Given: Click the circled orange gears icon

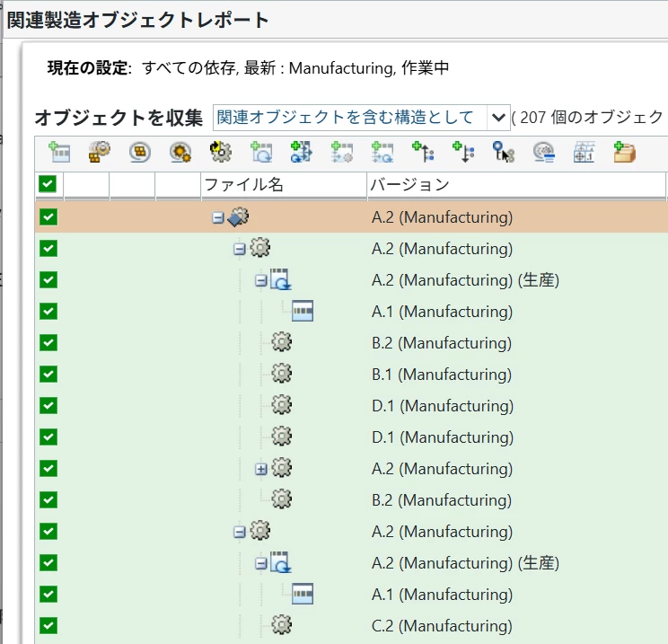Looking at the screenshot, I should coord(180,152).
